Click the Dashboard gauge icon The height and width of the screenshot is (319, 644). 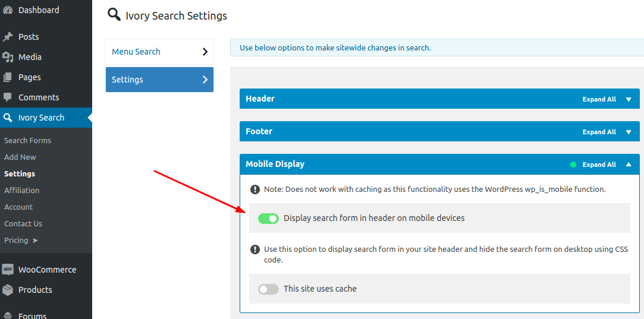pos(7,10)
